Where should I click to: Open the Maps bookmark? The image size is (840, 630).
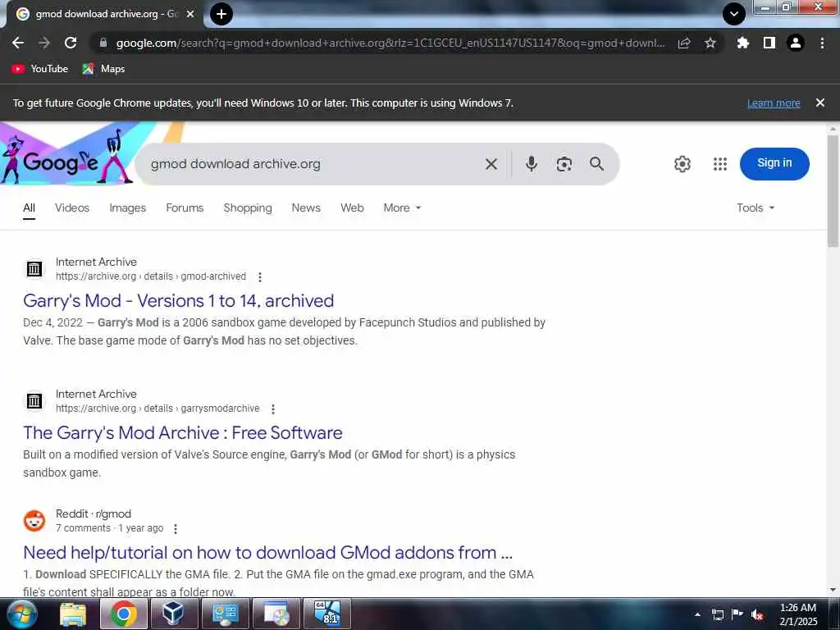[104, 69]
